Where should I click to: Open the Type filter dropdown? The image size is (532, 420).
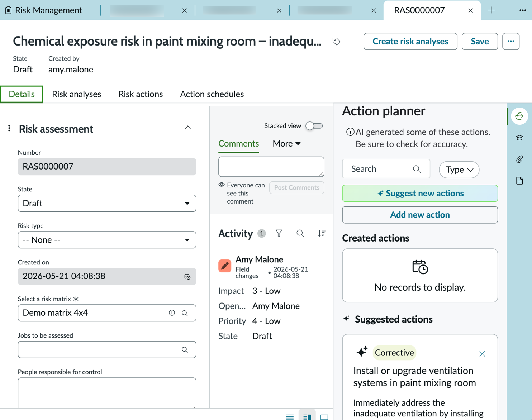459,170
